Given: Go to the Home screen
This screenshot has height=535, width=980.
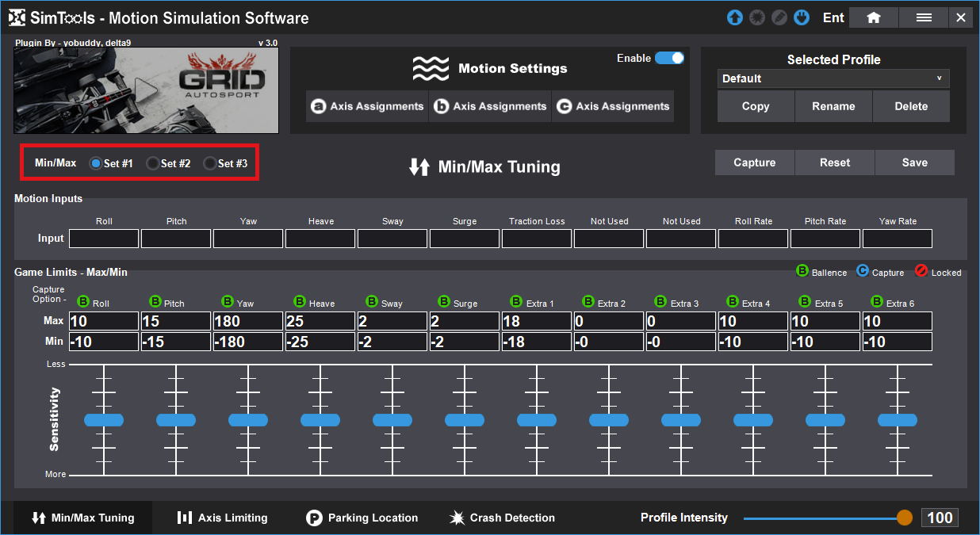Looking at the screenshot, I should pyautogui.click(x=873, y=17).
